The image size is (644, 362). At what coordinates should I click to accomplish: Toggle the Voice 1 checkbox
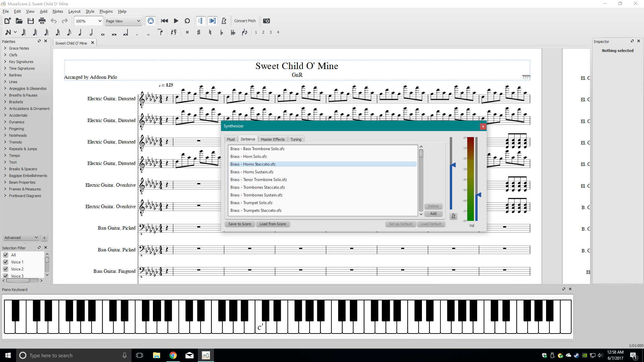point(6,262)
